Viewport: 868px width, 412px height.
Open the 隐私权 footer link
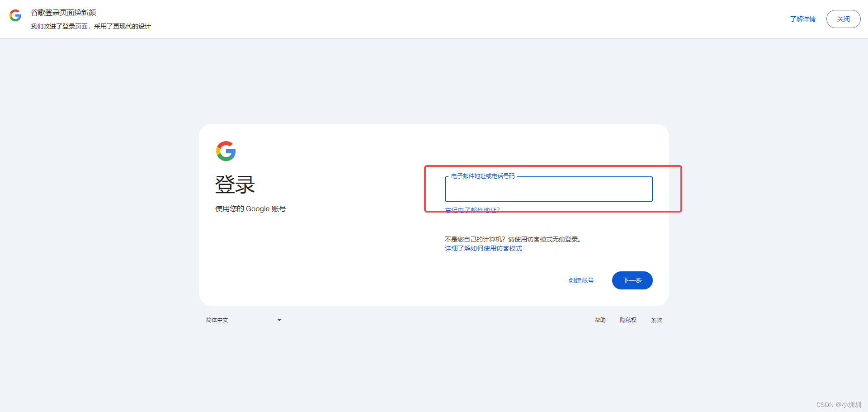tap(628, 320)
